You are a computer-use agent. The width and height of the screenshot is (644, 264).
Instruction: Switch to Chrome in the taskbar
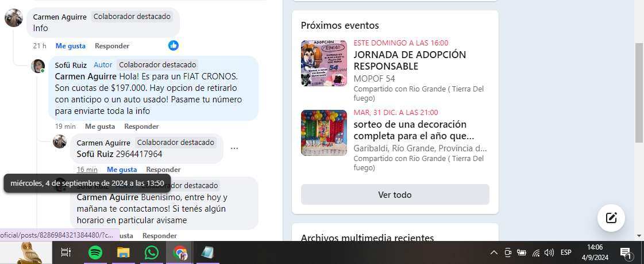(x=179, y=252)
